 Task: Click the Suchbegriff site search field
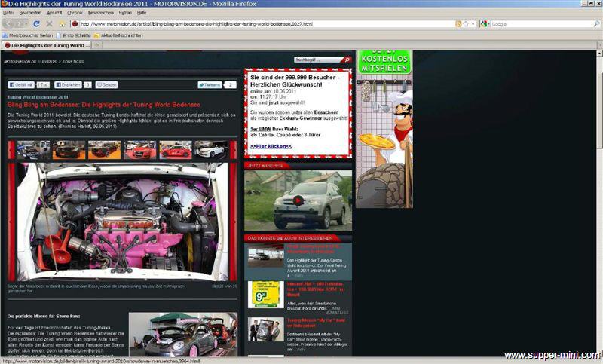pyautogui.click(x=318, y=60)
